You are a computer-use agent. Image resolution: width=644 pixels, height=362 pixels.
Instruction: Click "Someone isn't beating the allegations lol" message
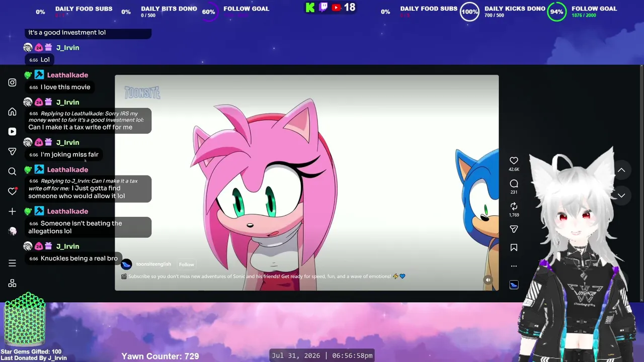click(88, 227)
